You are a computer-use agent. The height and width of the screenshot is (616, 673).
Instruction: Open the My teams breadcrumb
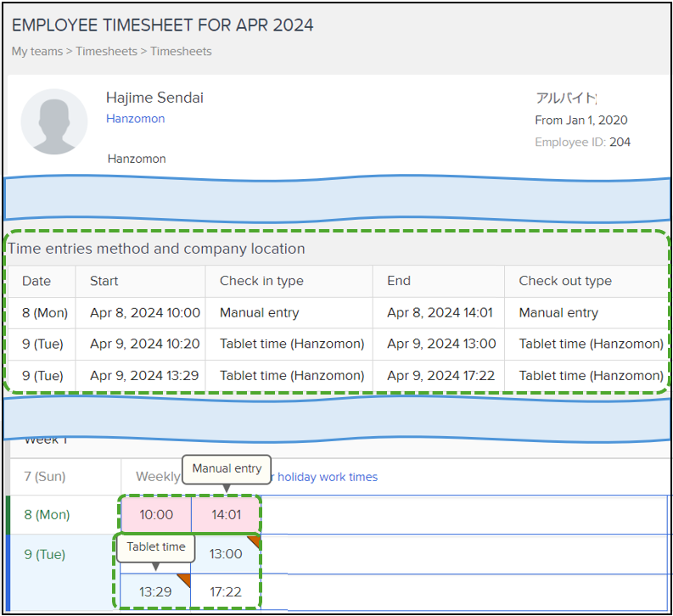tap(37, 52)
